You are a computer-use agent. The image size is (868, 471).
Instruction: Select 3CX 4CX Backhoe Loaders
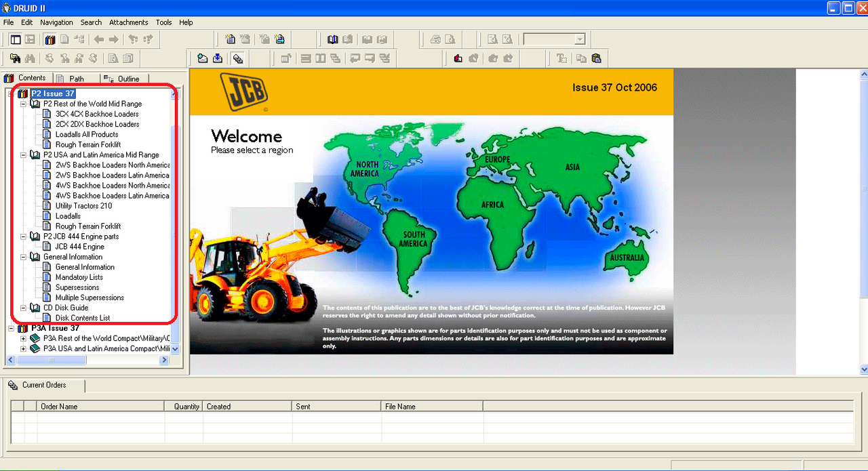(x=97, y=114)
